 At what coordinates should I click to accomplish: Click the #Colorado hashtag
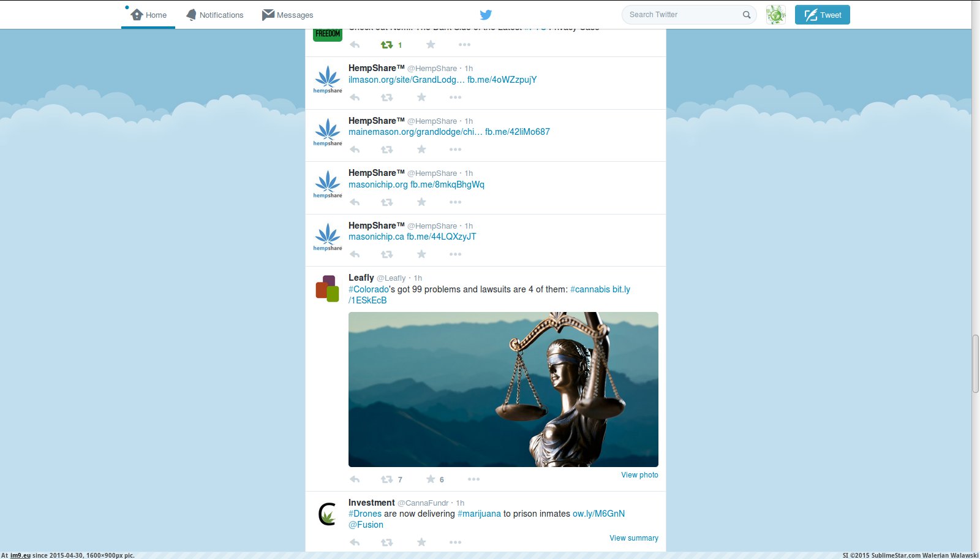click(369, 289)
